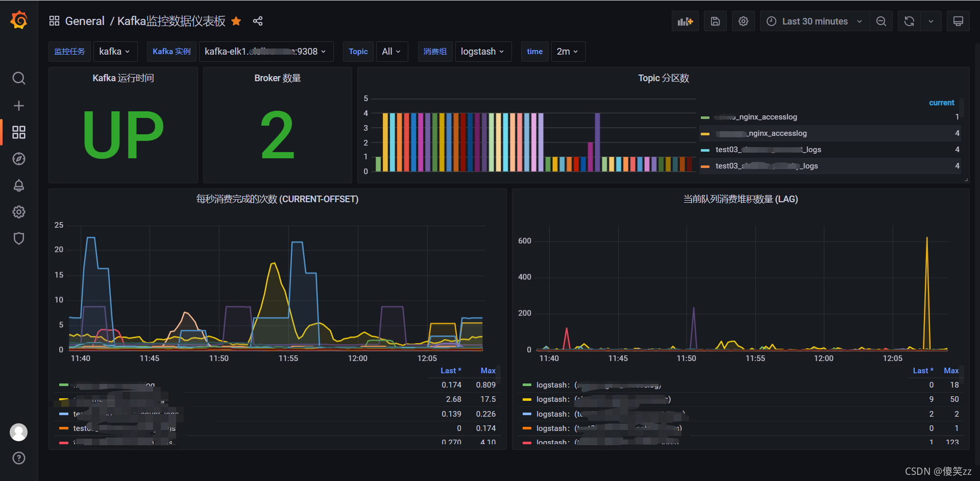Click the Kafka监控数据仪表板 dashboard title
980x481 pixels.
pos(171,21)
